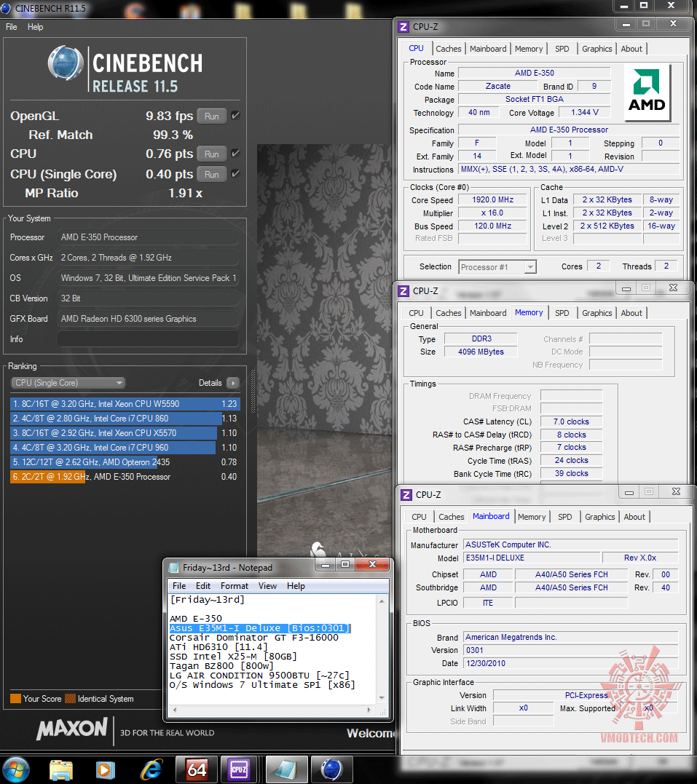Toggle the CPU (Single Core) test checkbox
Image resolution: width=697 pixels, height=784 pixels.
[235, 174]
